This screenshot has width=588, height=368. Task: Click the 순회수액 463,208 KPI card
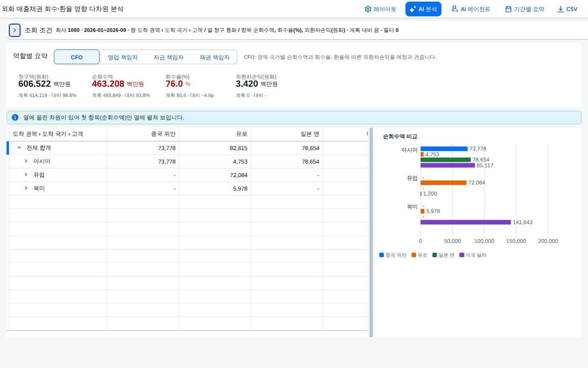121,86
